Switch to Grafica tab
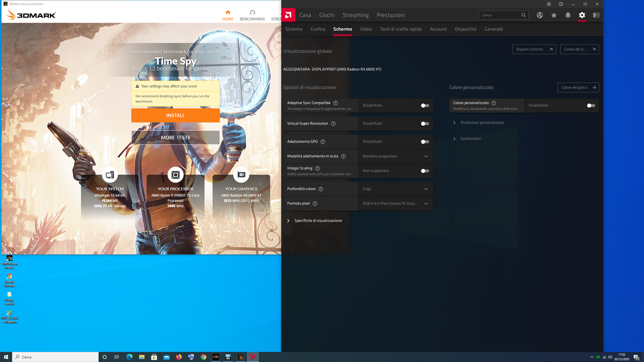The width and height of the screenshot is (644, 362). [x=318, y=29]
